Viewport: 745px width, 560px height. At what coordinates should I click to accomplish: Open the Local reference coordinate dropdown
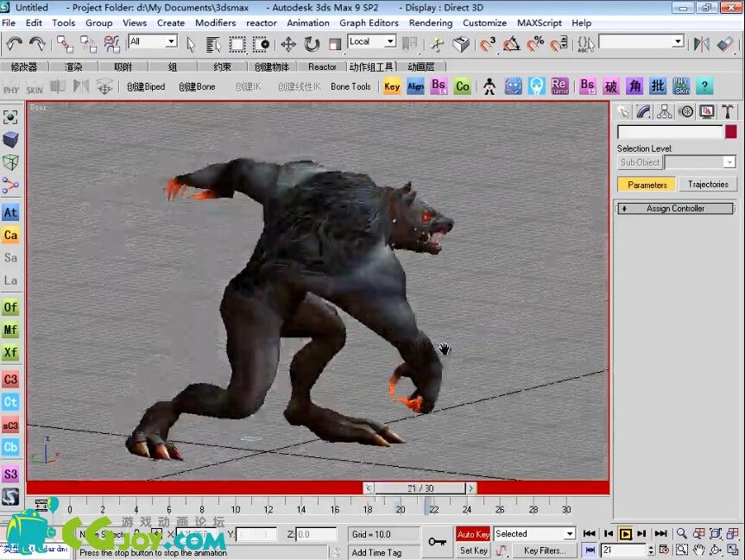point(372,41)
